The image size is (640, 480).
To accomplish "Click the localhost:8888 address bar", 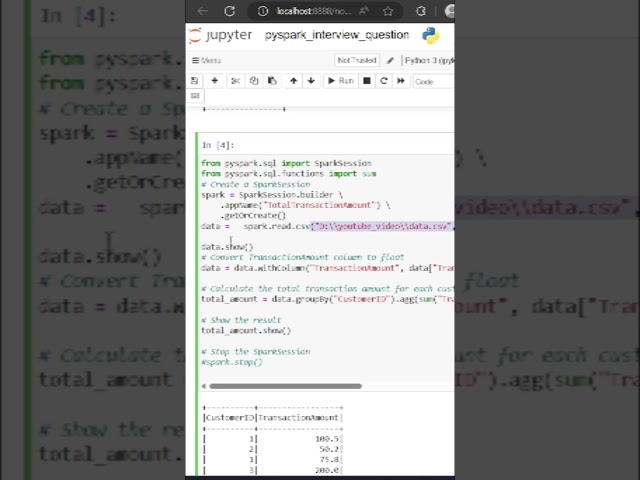I will pos(314,11).
